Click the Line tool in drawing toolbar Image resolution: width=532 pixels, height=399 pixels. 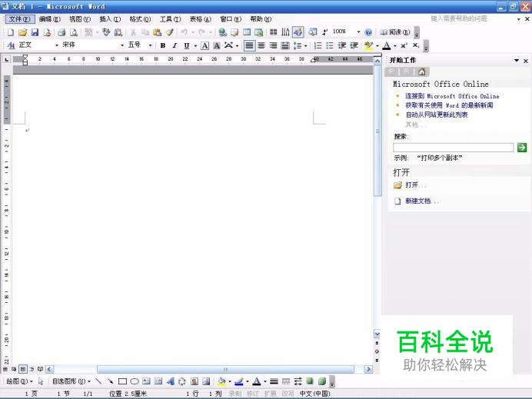coord(98,381)
